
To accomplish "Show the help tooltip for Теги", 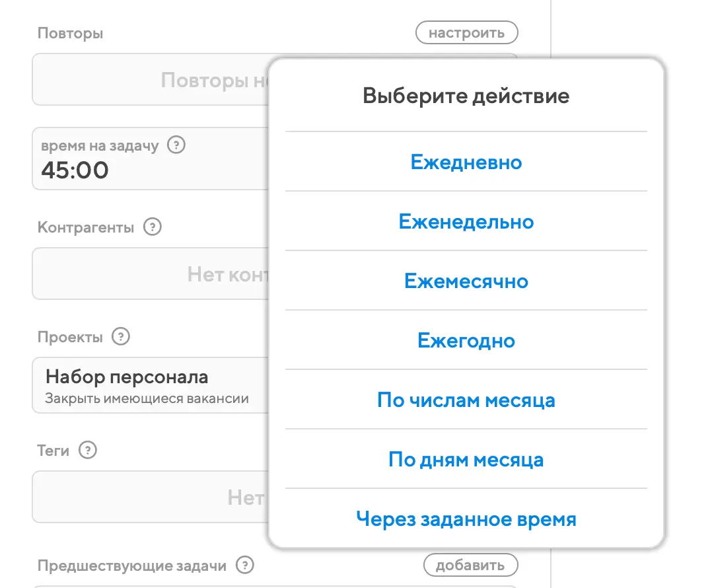I will pyautogui.click(x=87, y=451).
